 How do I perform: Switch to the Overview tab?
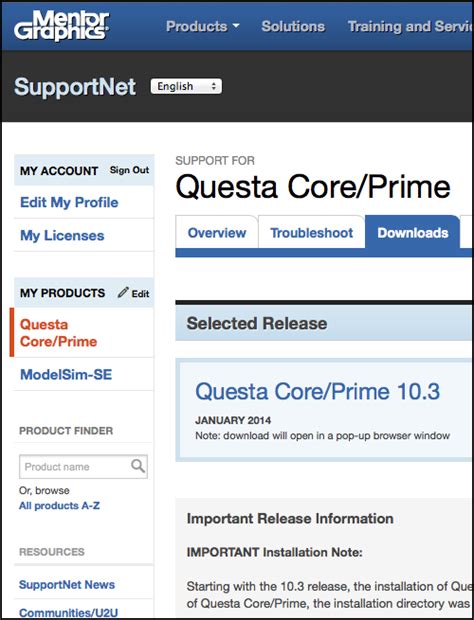(x=217, y=232)
